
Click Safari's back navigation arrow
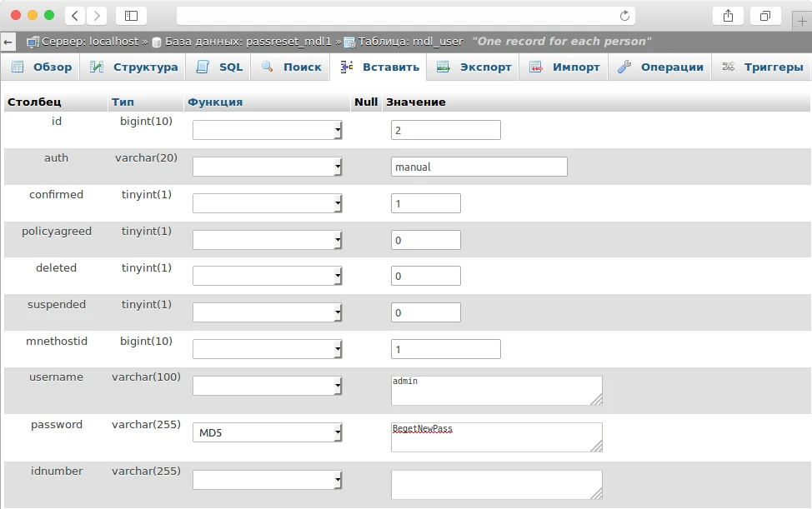point(75,16)
